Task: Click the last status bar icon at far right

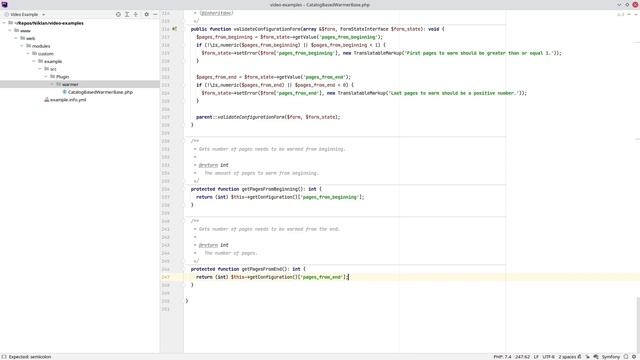Action: coord(634,357)
